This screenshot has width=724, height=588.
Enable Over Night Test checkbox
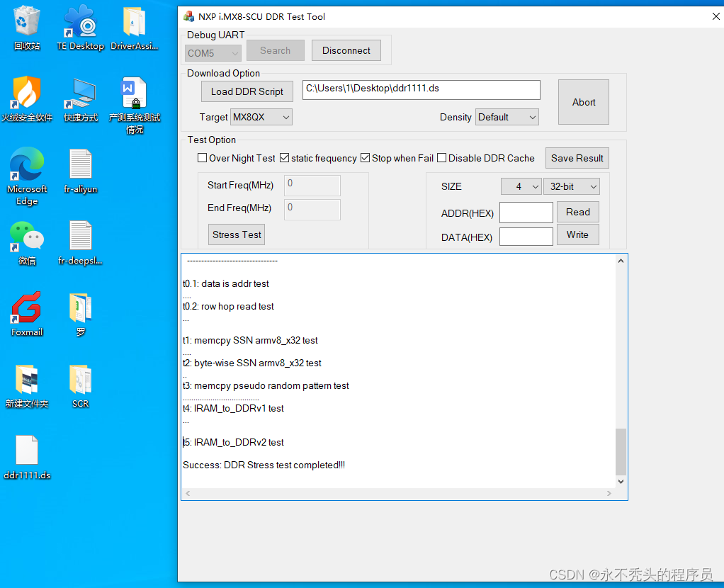click(x=202, y=158)
